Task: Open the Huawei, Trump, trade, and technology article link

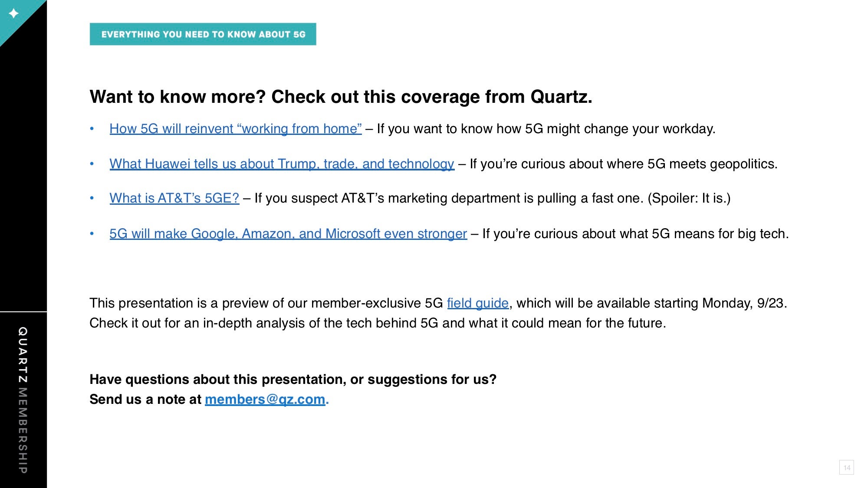Action: (282, 164)
